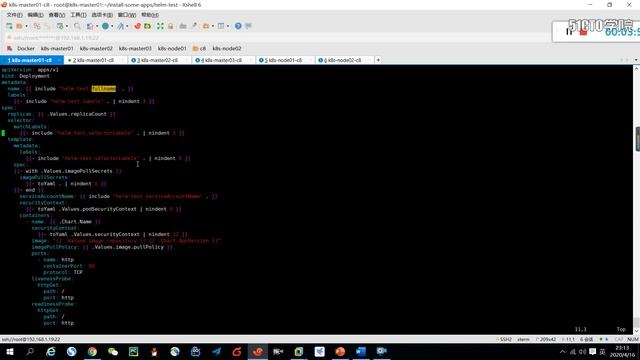
Task: Click k8s-master02 quick session link
Action: click(x=96, y=49)
